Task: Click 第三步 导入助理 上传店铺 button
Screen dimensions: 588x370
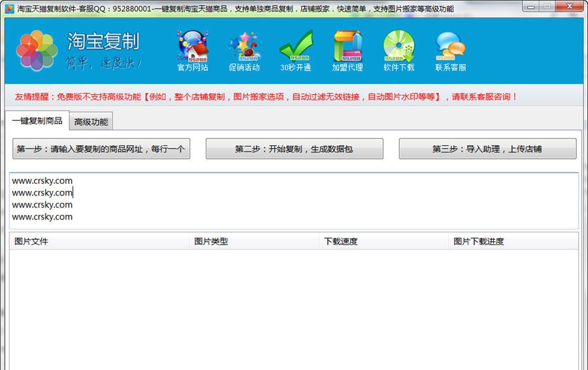Action: [x=487, y=148]
